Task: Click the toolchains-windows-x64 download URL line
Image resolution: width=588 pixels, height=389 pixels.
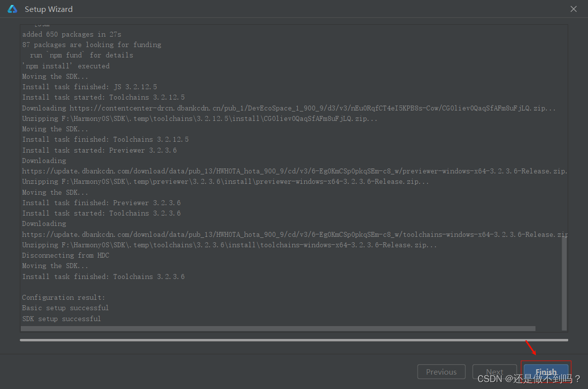Action: tap(294, 234)
